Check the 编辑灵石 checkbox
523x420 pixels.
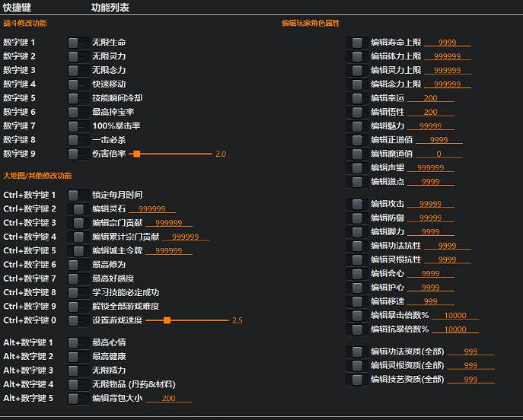78,209
